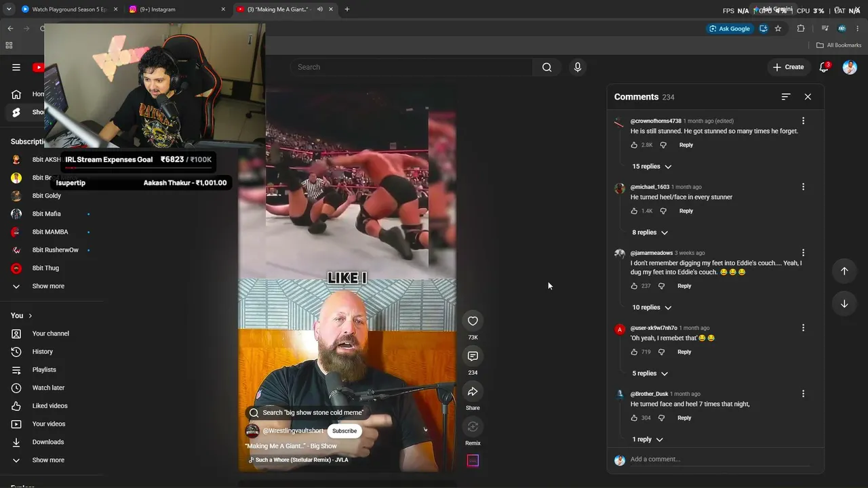Image resolution: width=868 pixels, height=488 pixels.
Task: Switch to the Watch Playground Season 5 tab
Action: pyautogui.click(x=69, y=9)
